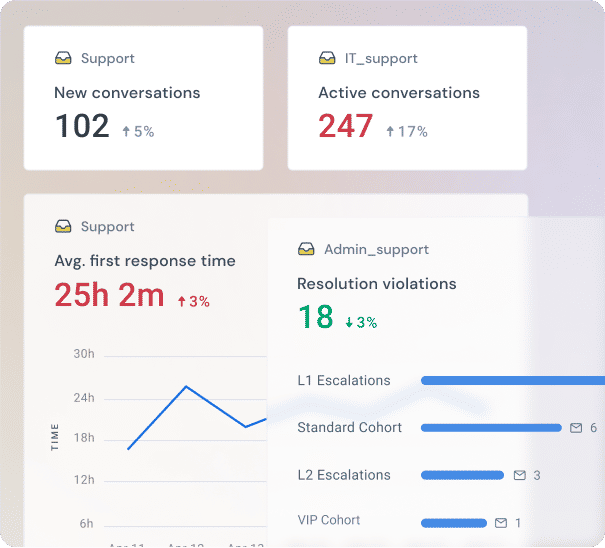The height and width of the screenshot is (548, 605).
Task: Click the Resolution violations count 18
Action: point(316,316)
